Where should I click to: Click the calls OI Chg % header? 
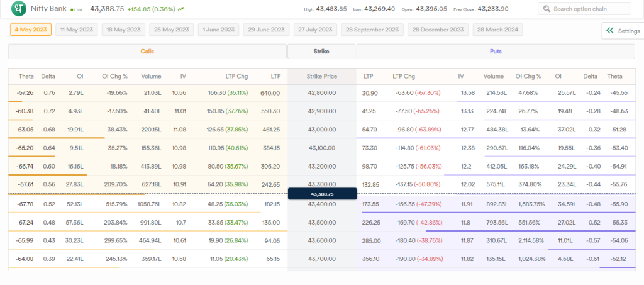114,76
